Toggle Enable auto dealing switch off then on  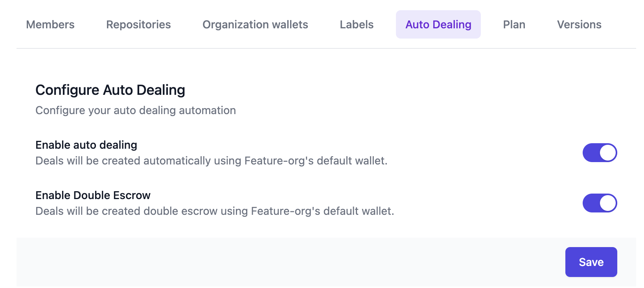point(600,153)
